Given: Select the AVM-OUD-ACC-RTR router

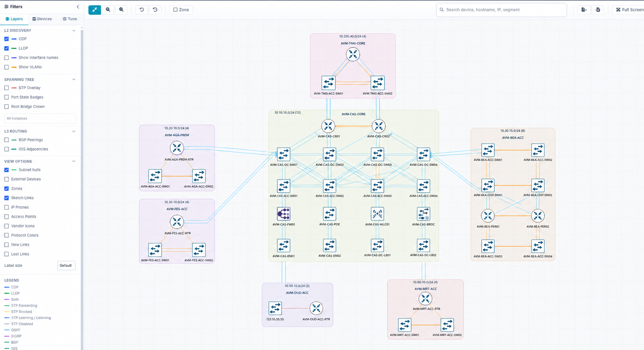Looking at the screenshot, I should click(x=316, y=308).
